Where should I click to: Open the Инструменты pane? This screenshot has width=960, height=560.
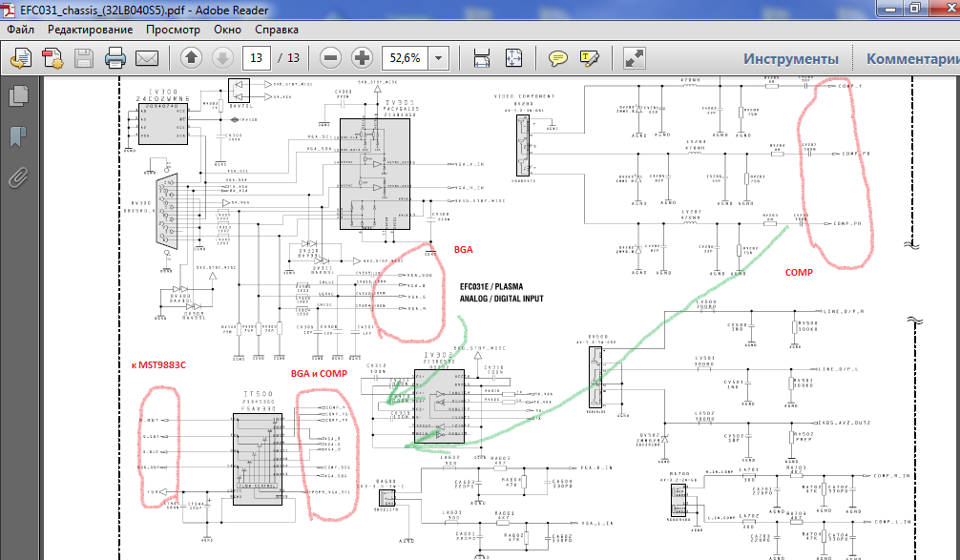(790, 58)
